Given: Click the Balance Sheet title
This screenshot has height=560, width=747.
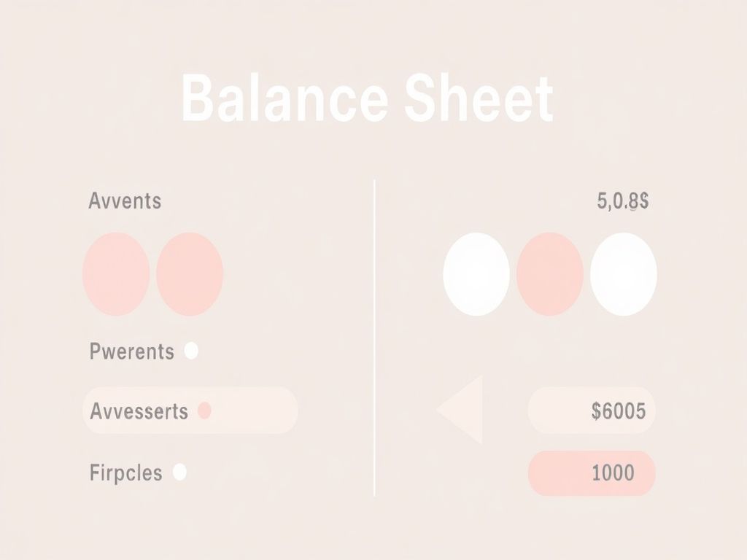Looking at the screenshot, I should [367, 99].
